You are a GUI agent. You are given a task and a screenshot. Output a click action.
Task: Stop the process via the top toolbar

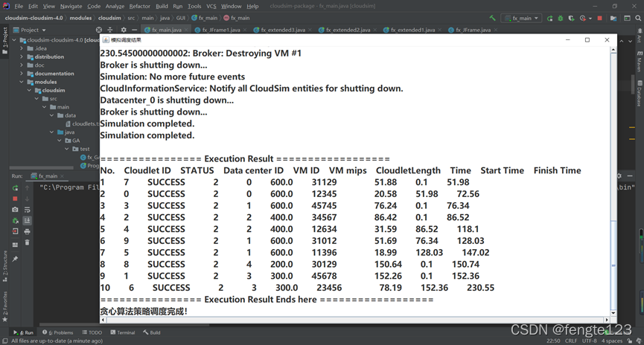[x=599, y=18]
